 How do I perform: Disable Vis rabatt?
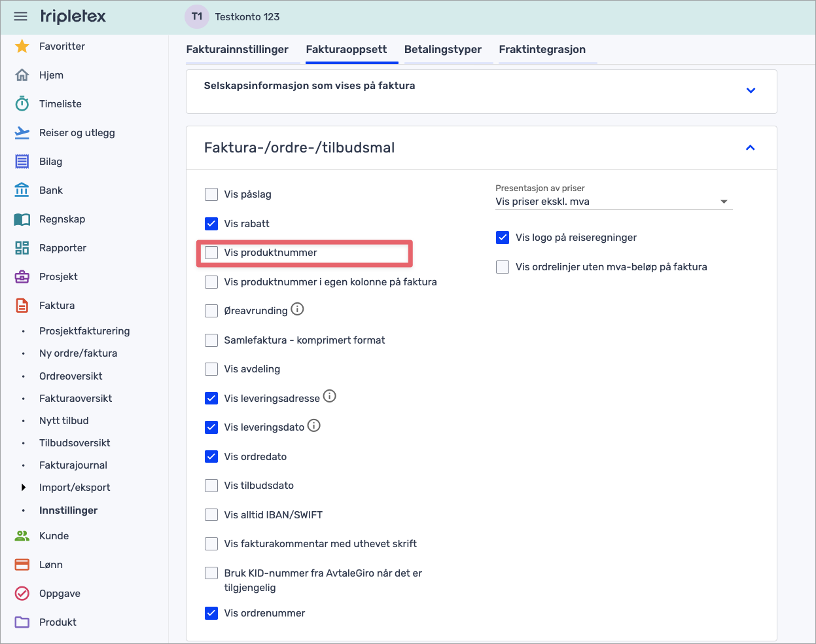click(211, 223)
